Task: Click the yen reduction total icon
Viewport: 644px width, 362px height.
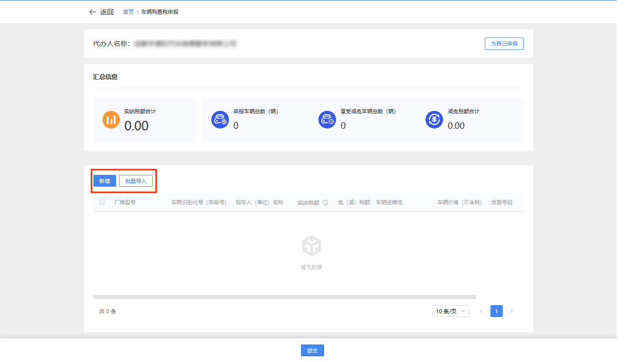Action: click(434, 119)
